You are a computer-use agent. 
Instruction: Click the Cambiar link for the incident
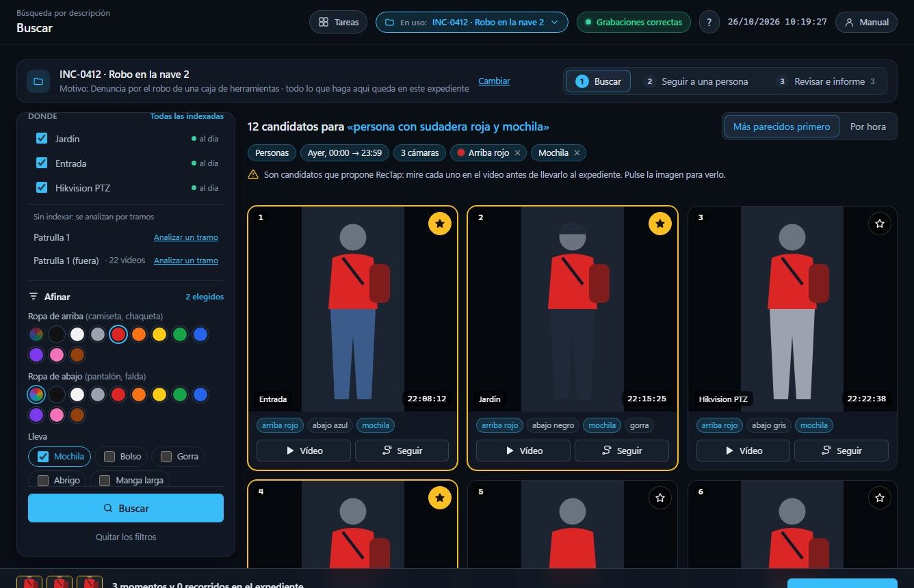click(x=494, y=81)
